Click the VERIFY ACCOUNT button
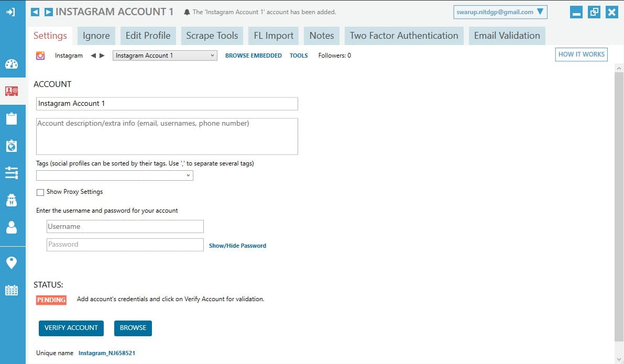Screen dimensions: 624x364 click(71, 328)
